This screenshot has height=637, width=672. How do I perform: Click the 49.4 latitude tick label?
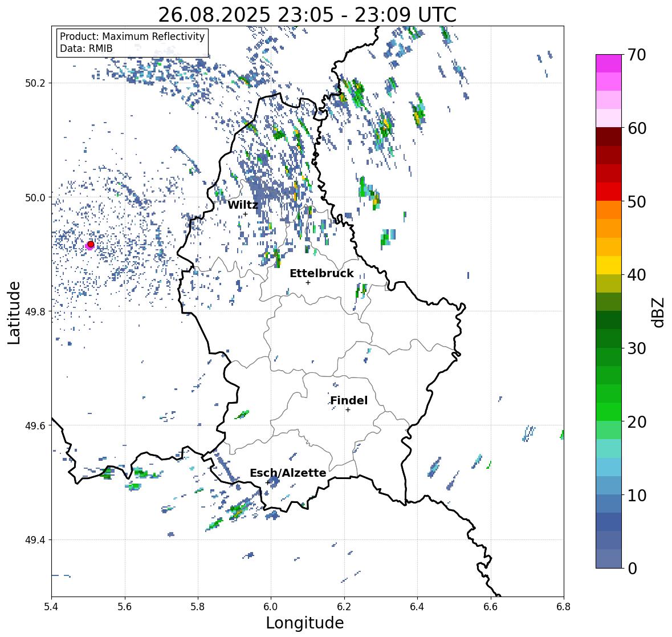(35, 540)
